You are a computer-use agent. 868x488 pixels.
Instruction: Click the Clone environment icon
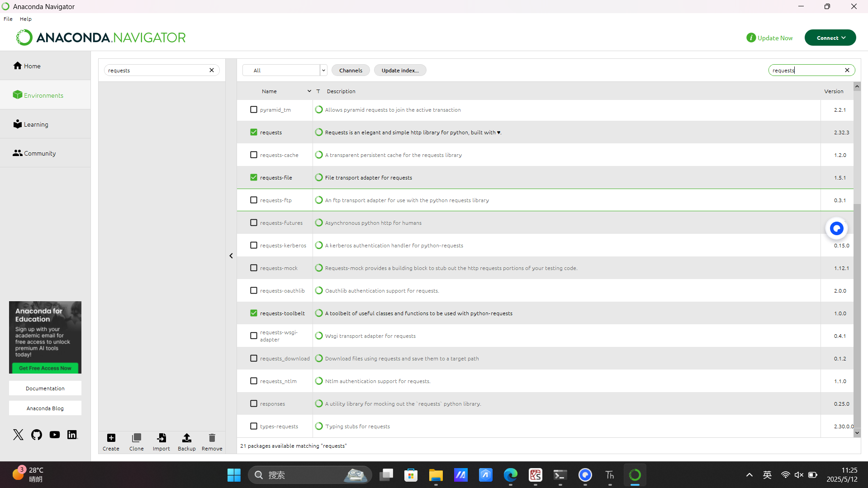pyautogui.click(x=136, y=438)
